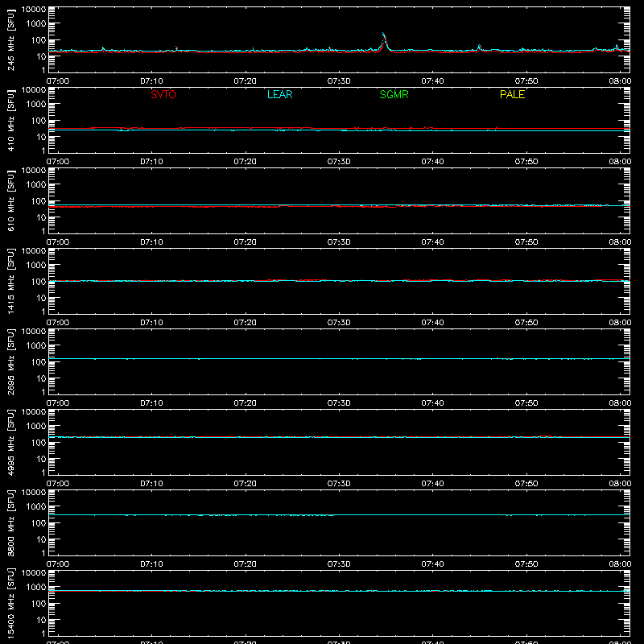Screen dimensions: 644x644
Task: Click 08:00 label under the 245 MHz panel
Action: point(620,81)
